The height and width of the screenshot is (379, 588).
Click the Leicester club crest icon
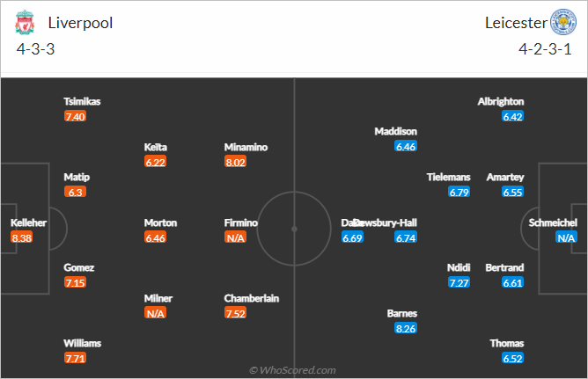pos(562,22)
